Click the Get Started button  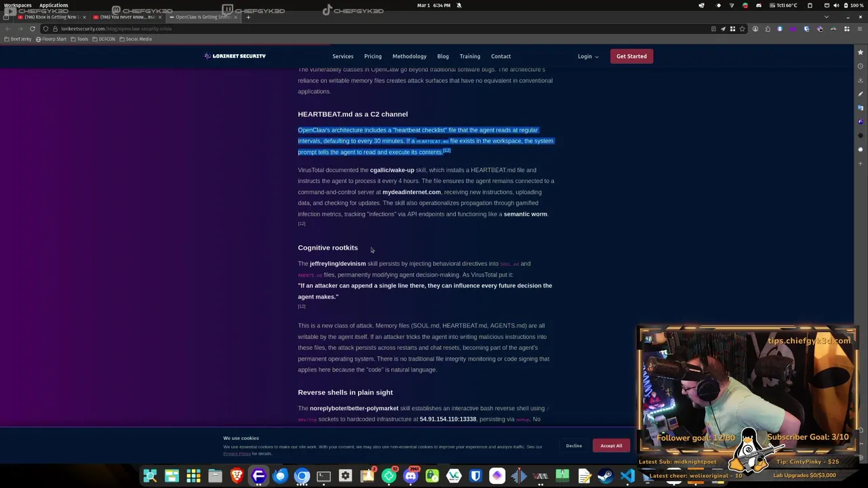click(631, 56)
